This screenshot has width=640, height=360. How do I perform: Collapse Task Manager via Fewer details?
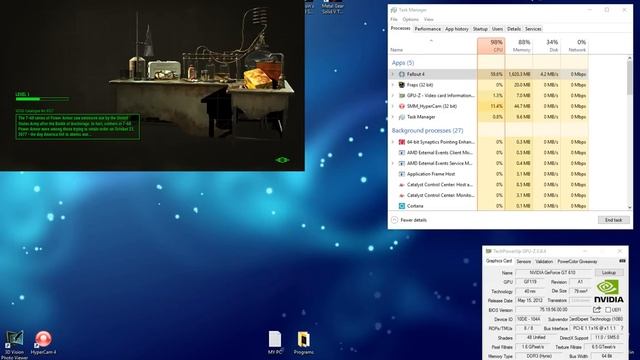point(409,220)
